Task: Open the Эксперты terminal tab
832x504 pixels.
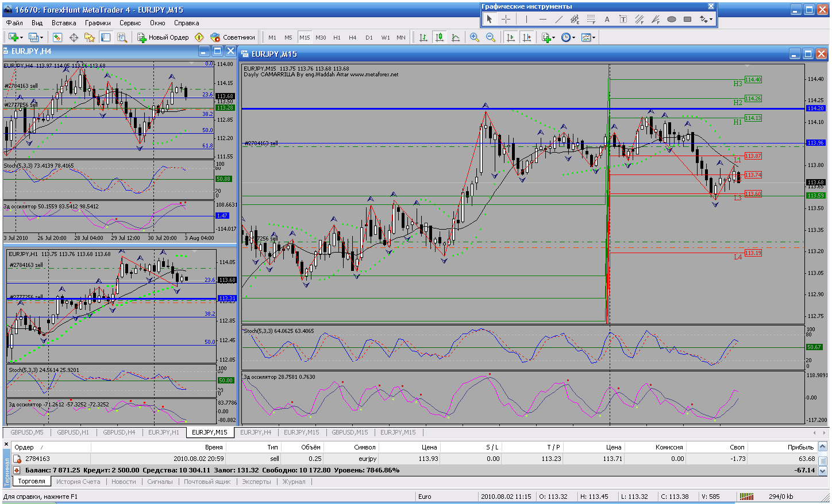Action: pyautogui.click(x=256, y=482)
